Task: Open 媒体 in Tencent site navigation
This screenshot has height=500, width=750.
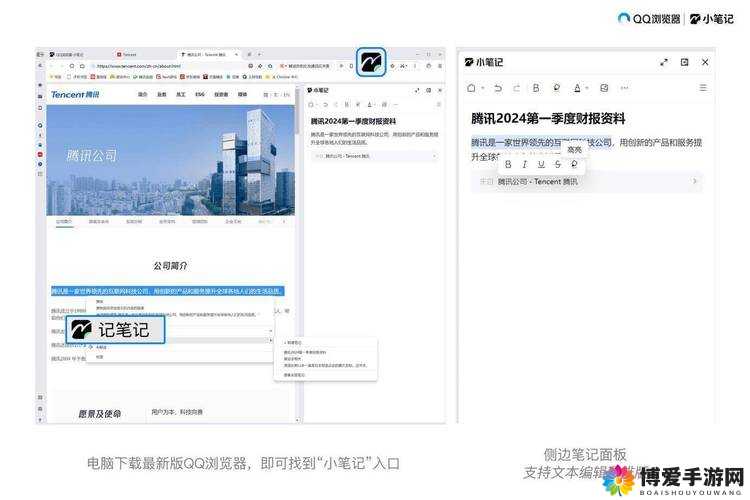Action: [243, 95]
